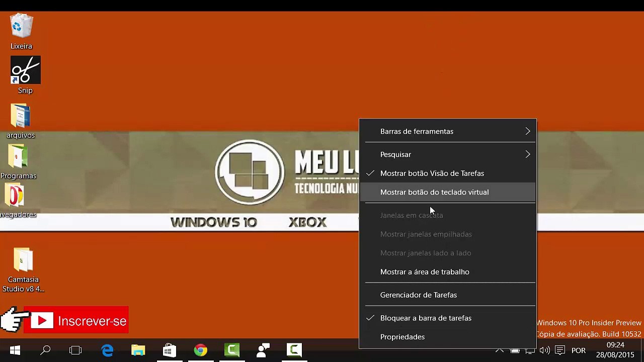
Task: Uncheck Bloquear a barra de tarefas
Action: (x=448, y=318)
